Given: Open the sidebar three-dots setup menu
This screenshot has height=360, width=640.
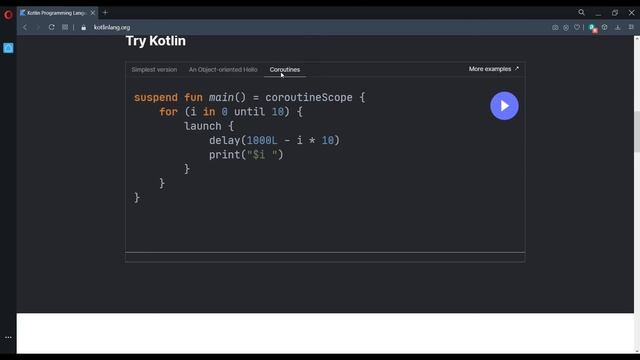Looking at the screenshot, I should (8, 338).
